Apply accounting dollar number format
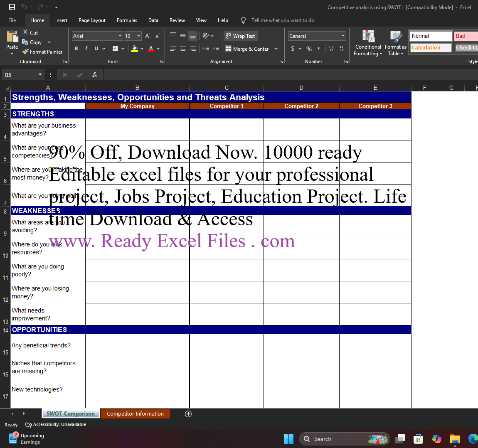 click(x=293, y=49)
